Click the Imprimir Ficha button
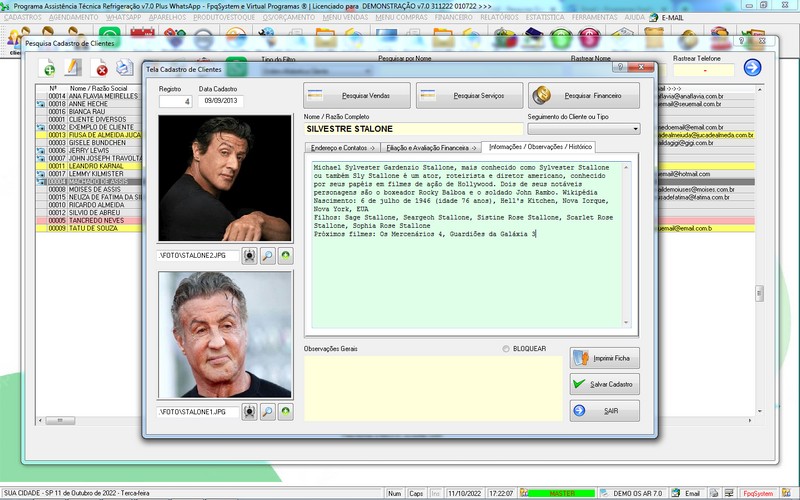 pos(604,357)
